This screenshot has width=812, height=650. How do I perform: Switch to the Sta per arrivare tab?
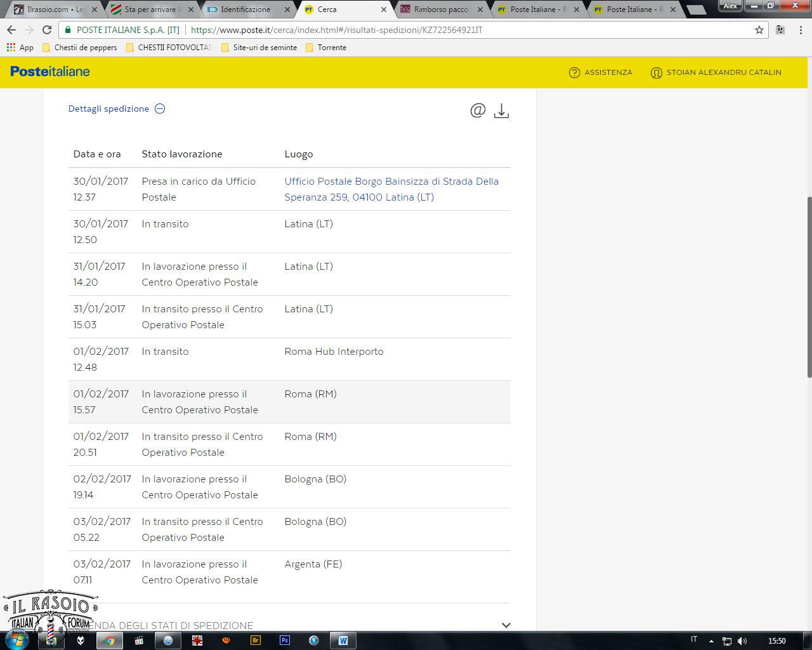point(152,10)
